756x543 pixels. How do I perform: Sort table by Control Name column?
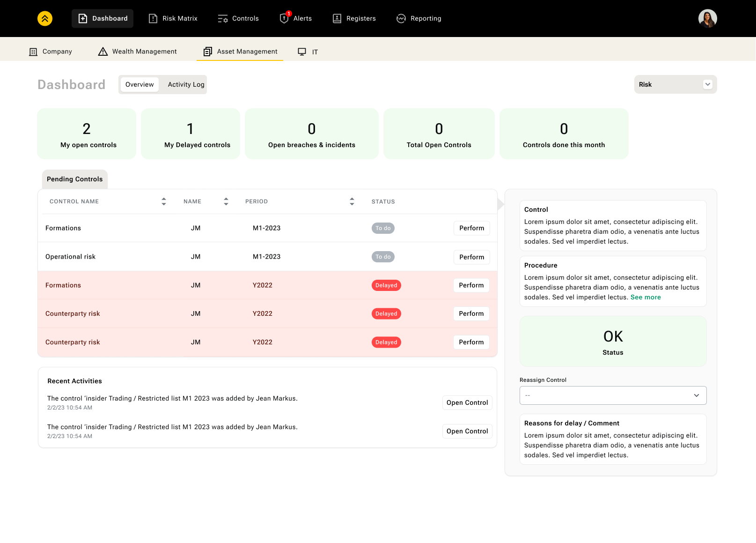(164, 201)
